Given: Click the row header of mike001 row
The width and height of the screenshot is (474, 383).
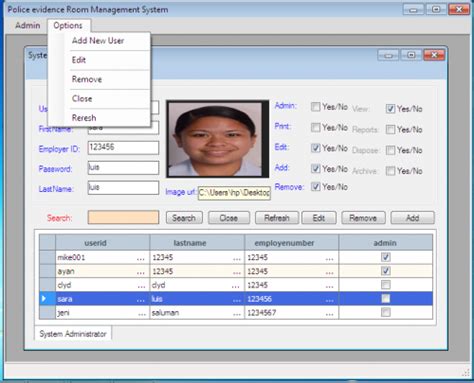Looking at the screenshot, I should click(x=47, y=257).
